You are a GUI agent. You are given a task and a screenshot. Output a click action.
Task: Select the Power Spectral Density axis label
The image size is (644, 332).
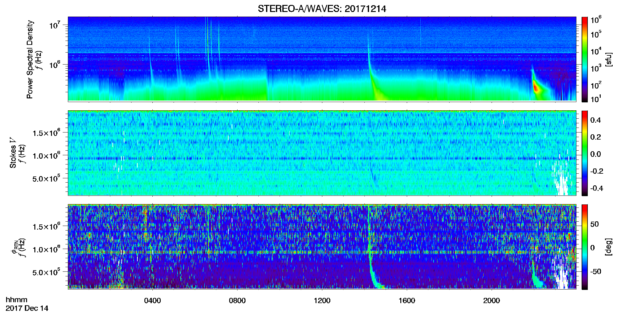click(x=30, y=59)
